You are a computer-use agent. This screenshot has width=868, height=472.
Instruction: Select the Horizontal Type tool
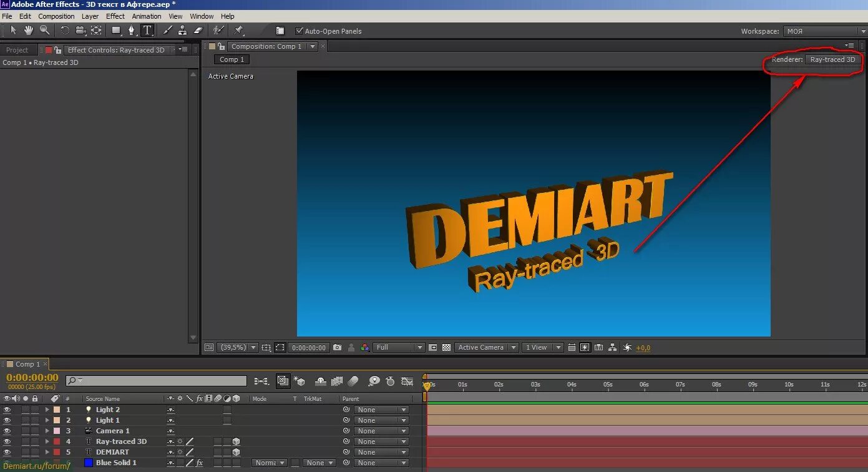click(x=147, y=31)
